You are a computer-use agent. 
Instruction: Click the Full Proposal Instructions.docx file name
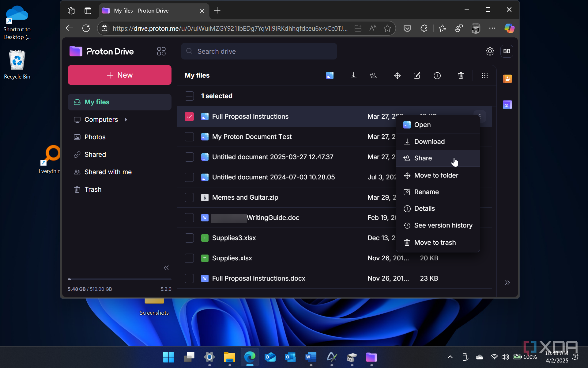(x=258, y=278)
